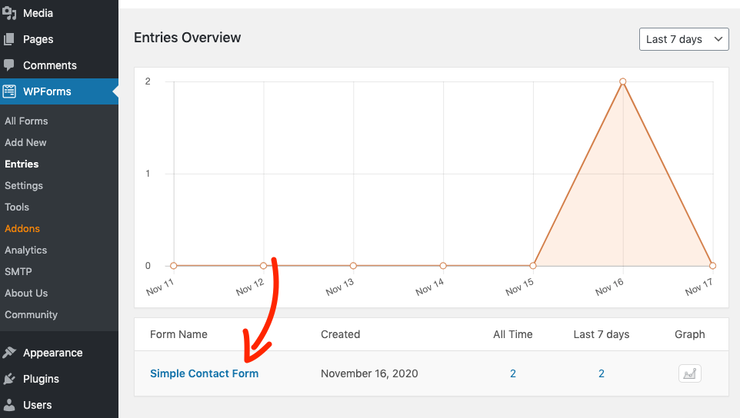The height and width of the screenshot is (418, 740).
Task: Open the SMTP submenu item
Action: click(x=18, y=272)
